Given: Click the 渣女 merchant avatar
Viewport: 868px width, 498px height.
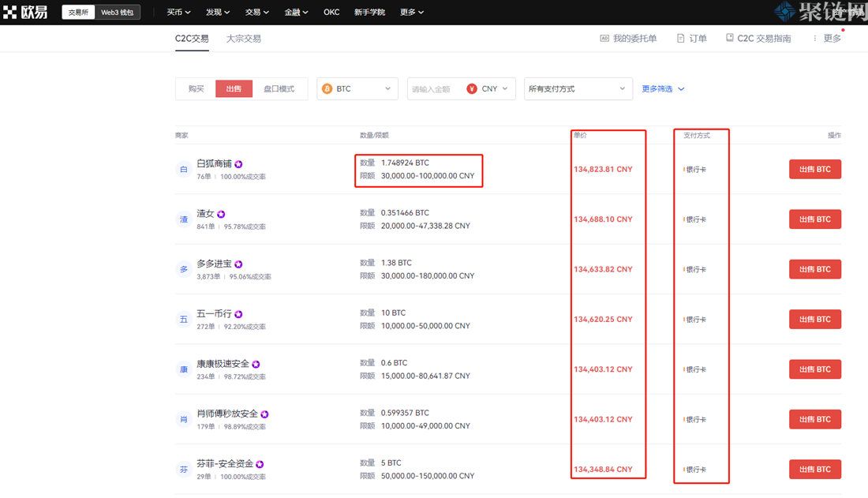Looking at the screenshot, I should [x=184, y=219].
